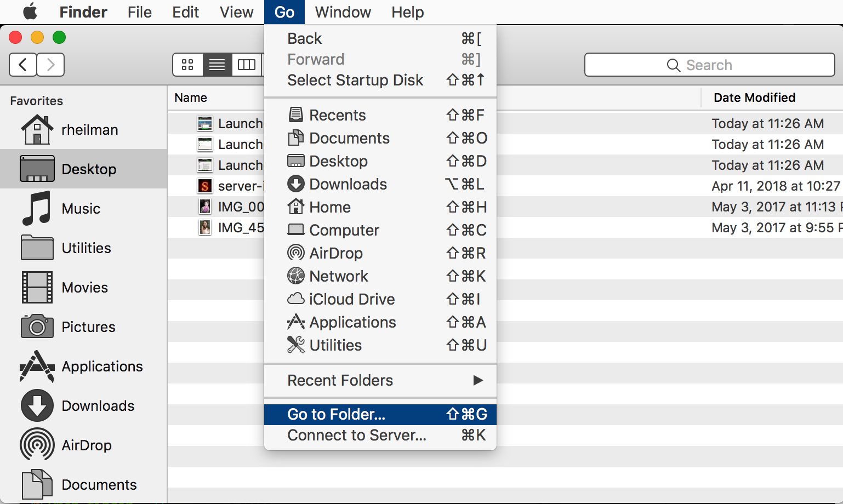Image resolution: width=843 pixels, height=504 pixels.
Task: Choose Back in the Go menu
Action: pyautogui.click(x=380, y=38)
